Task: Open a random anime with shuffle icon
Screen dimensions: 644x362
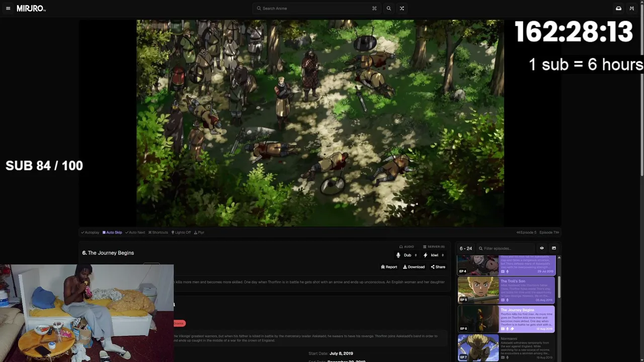Action: point(401,9)
